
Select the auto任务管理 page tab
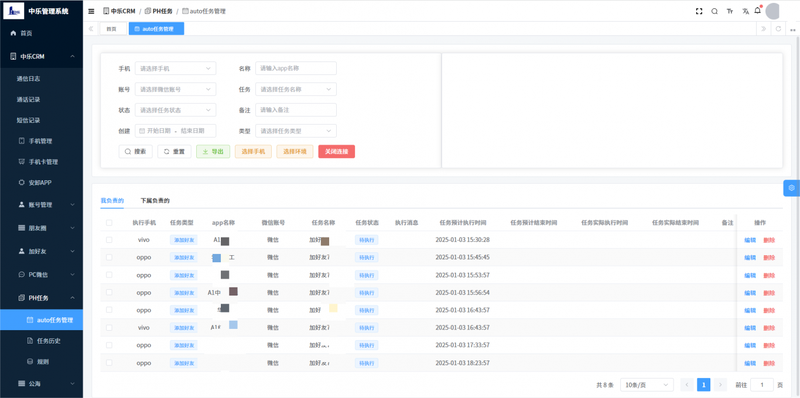coord(156,29)
